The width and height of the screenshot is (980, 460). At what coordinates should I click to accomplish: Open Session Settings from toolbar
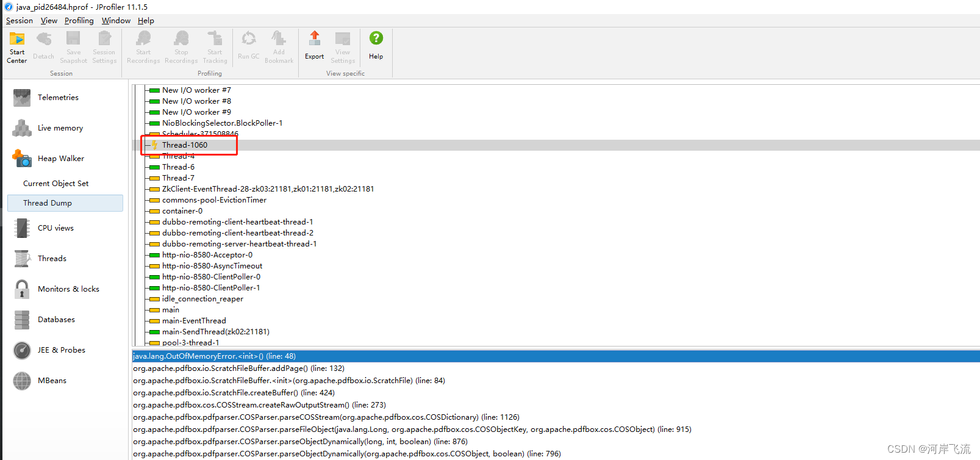click(104, 47)
